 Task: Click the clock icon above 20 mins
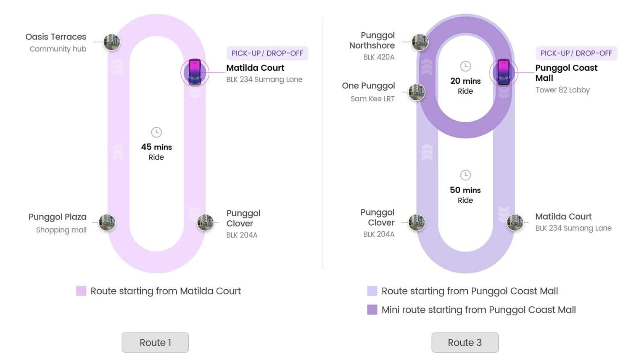pyautogui.click(x=465, y=66)
